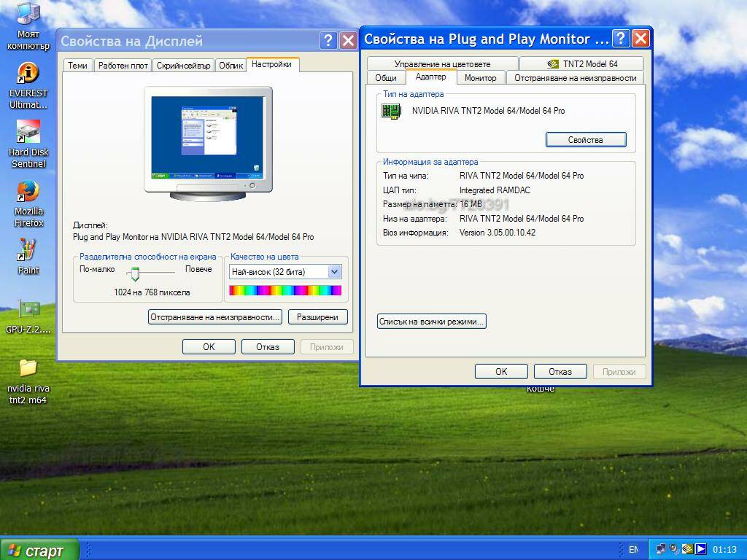
Task: Click List All Modes (Списък на всички режими)
Action: click(432, 322)
